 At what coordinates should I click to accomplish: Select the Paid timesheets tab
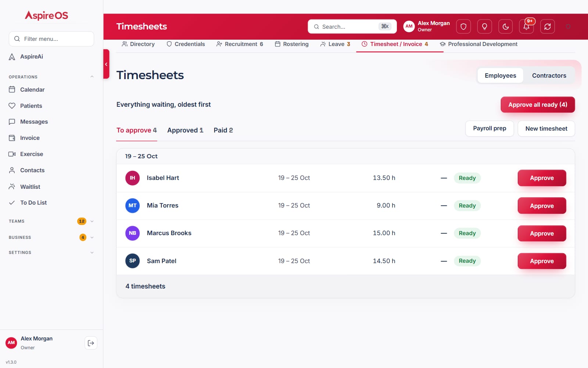click(223, 130)
